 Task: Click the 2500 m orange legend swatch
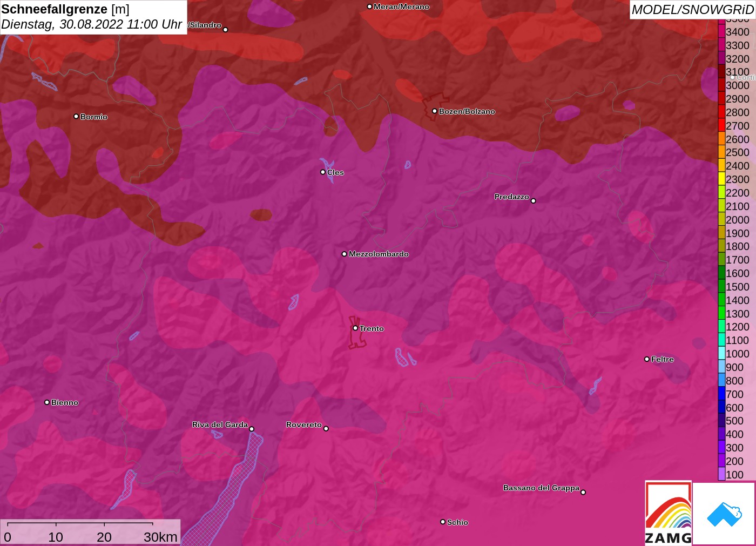pos(721,152)
